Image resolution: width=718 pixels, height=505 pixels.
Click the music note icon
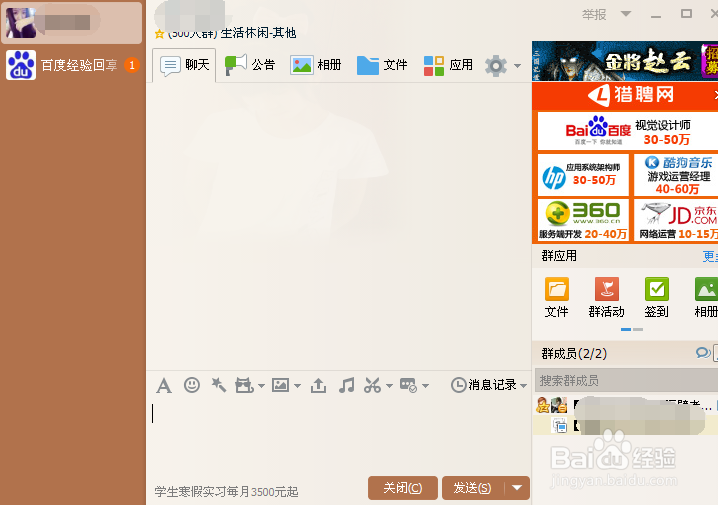tap(346, 385)
